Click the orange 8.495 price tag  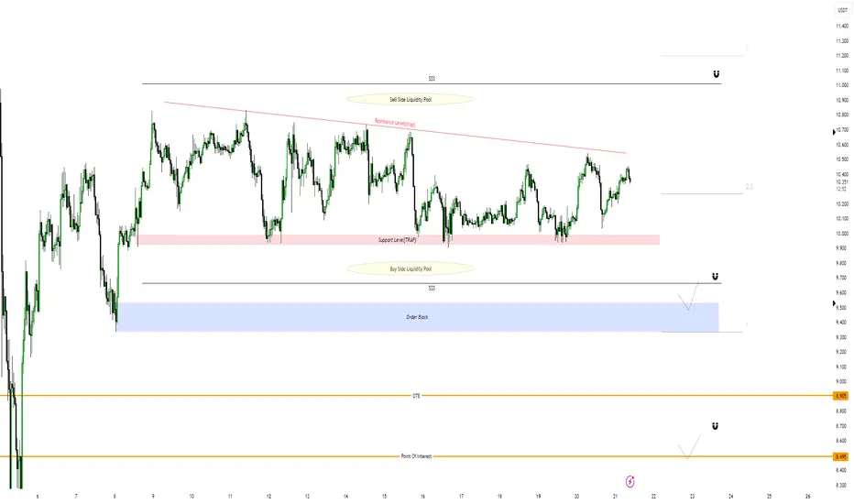pyautogui.click(x=841, y=456)
